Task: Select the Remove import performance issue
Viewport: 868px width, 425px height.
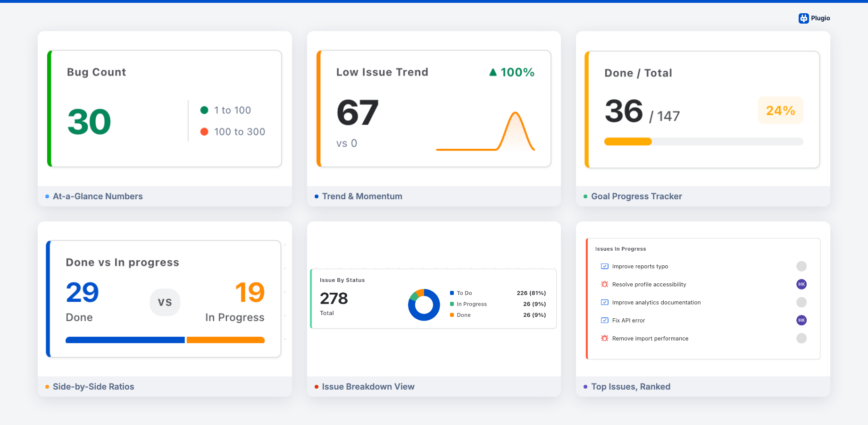Action: pos(650,338)
